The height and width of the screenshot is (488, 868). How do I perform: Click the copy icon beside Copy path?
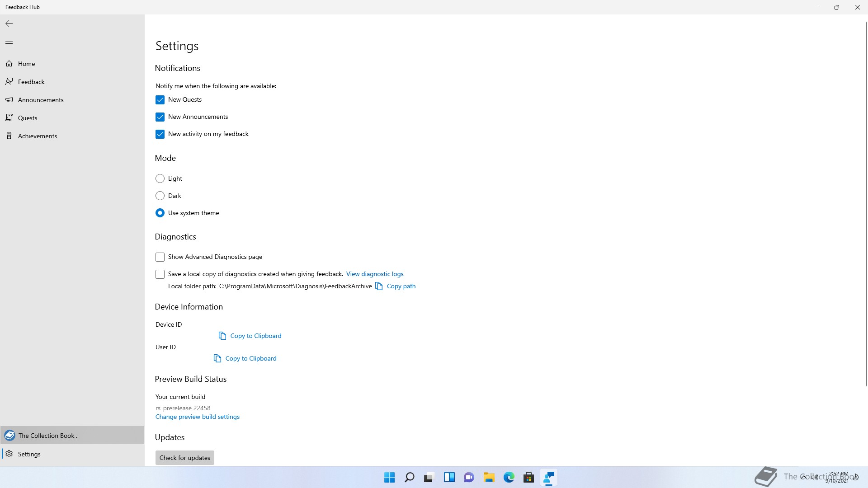click(x=379, y=286)
